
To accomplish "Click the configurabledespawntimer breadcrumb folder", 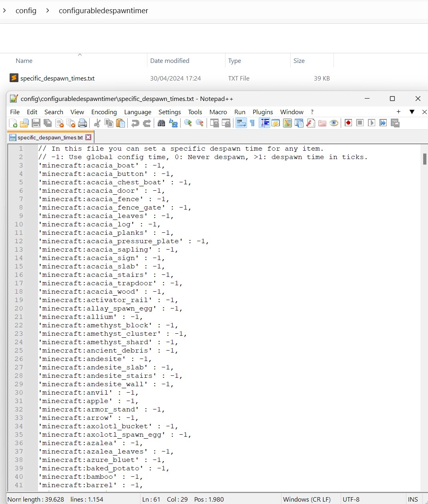I will [x=103, y=11].
